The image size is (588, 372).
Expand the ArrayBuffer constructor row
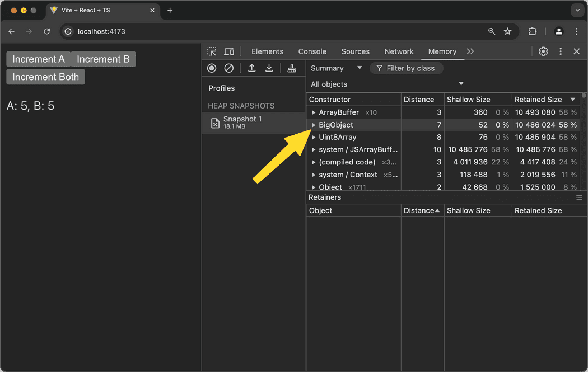point(314,112)
